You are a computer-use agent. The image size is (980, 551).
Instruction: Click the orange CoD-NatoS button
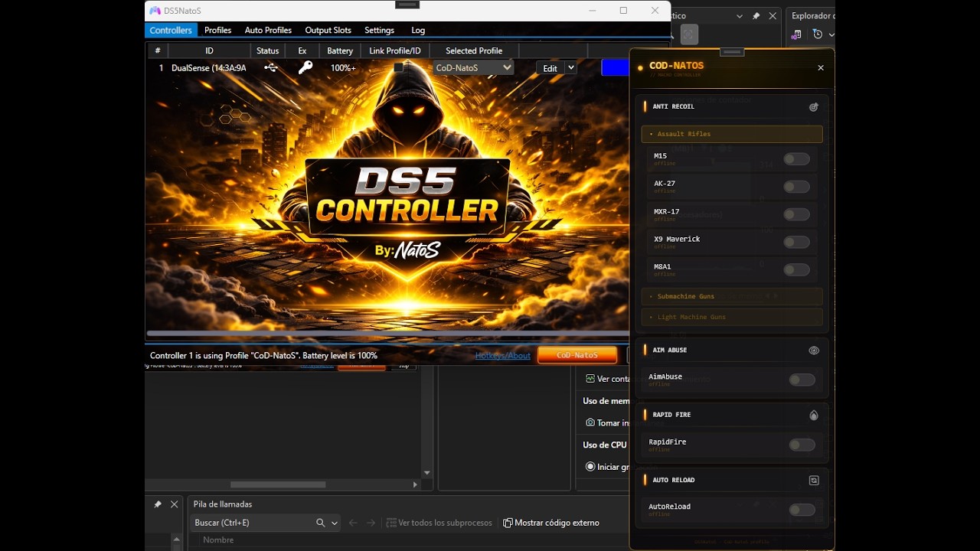(577, 355)
